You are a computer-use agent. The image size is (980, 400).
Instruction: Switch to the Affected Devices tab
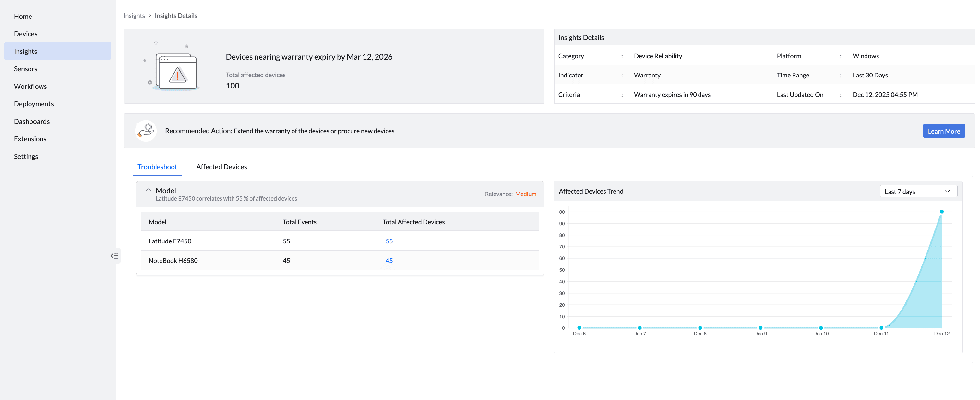(x=221, y=167)
